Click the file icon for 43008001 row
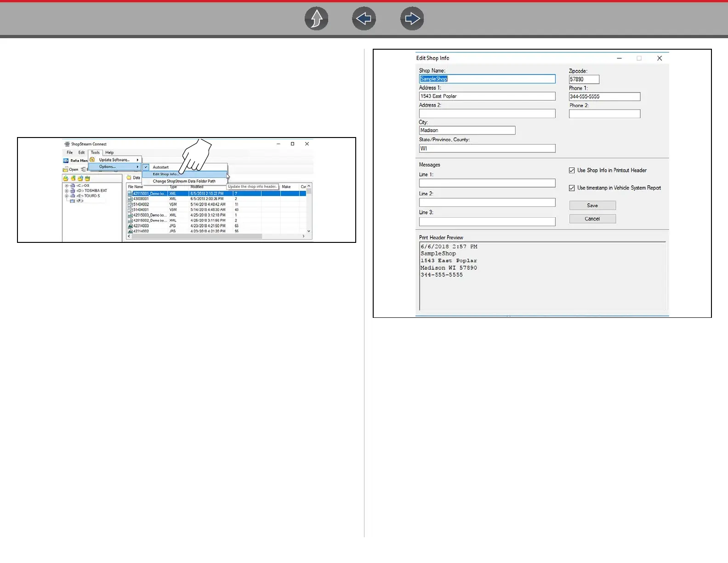 click(130, 199)
